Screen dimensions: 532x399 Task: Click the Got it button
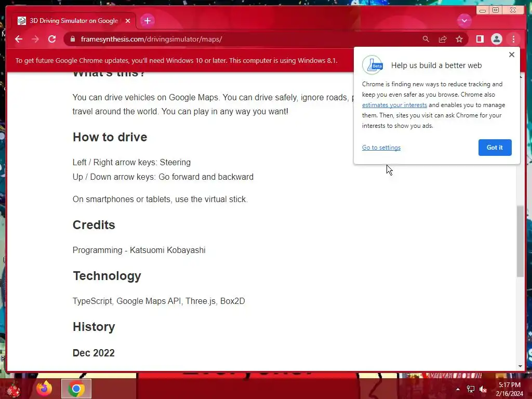(x=495, y=148)
